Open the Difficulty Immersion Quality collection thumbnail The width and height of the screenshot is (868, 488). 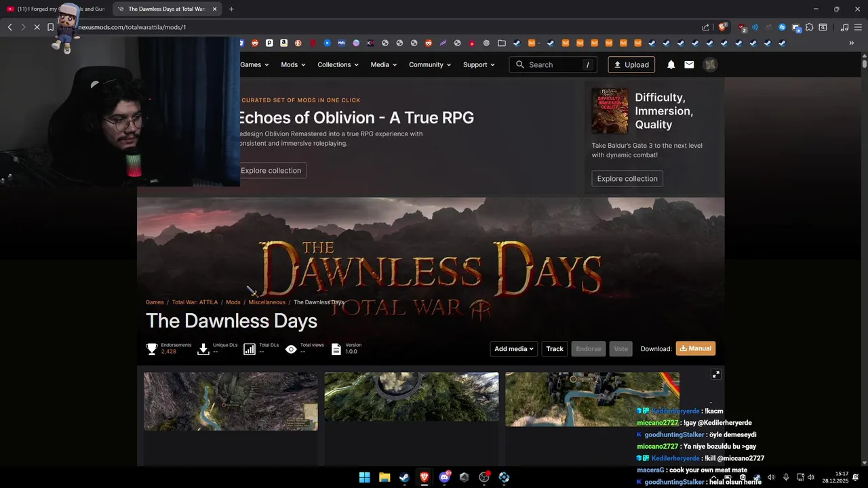[x=610, y=110]
